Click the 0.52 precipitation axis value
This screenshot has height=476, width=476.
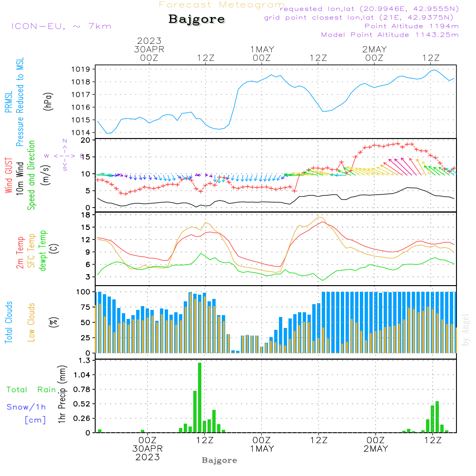(x=82, y=404)
